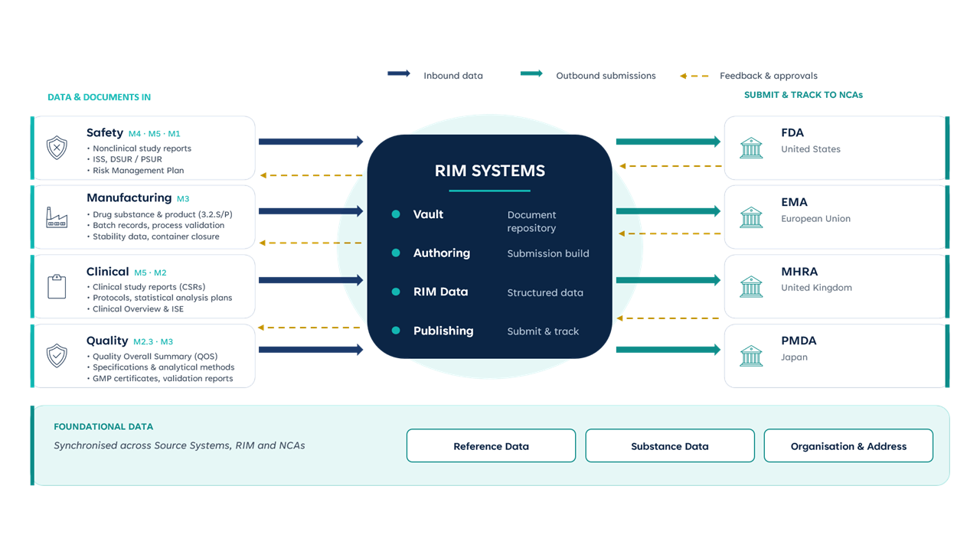This screenshot has height=551, width=980.
Task: Click the FDA title text
Action: pos(792,132)
